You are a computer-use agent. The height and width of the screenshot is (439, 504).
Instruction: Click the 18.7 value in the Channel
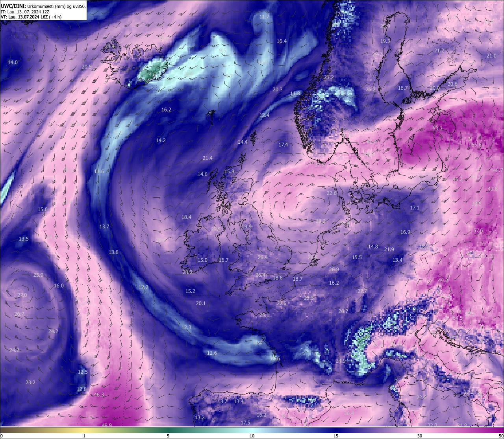coord(298,279)
